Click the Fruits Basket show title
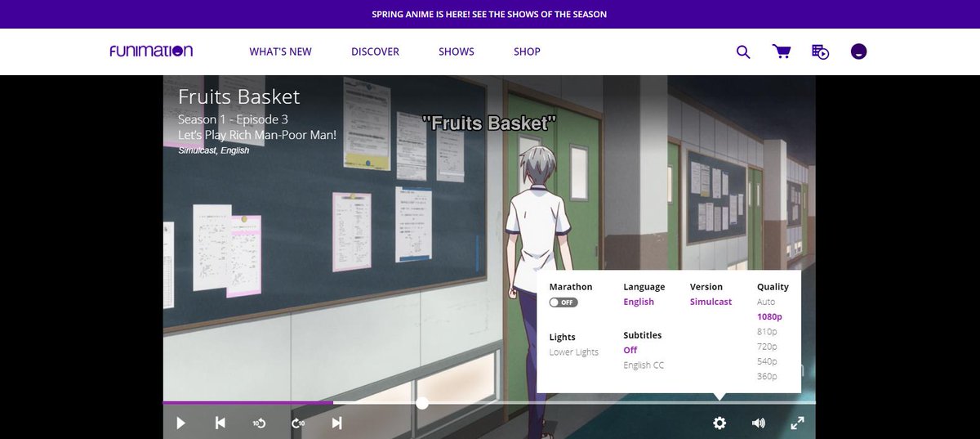980x439 pixels. 239,97
